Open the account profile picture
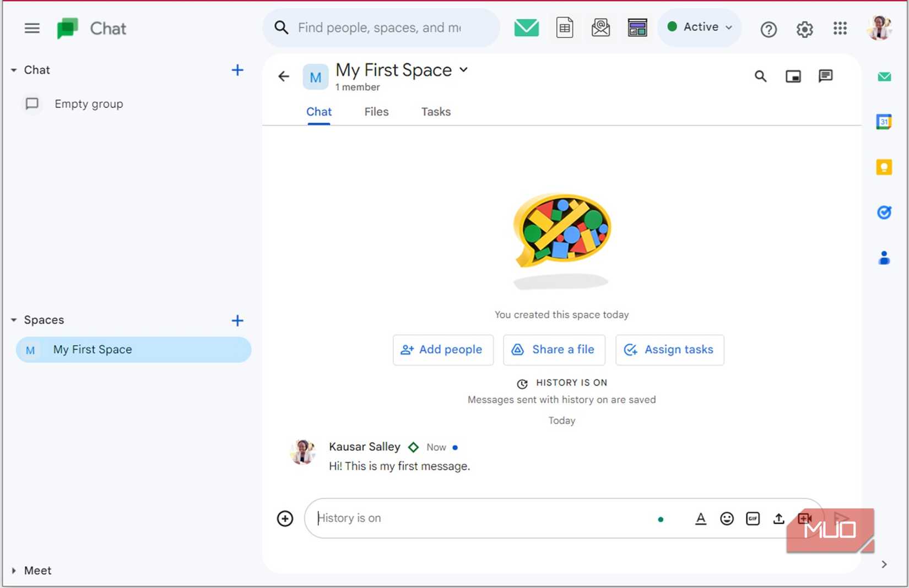The width and height of the screenshot is (909, 588). click(x=879, y=28)
